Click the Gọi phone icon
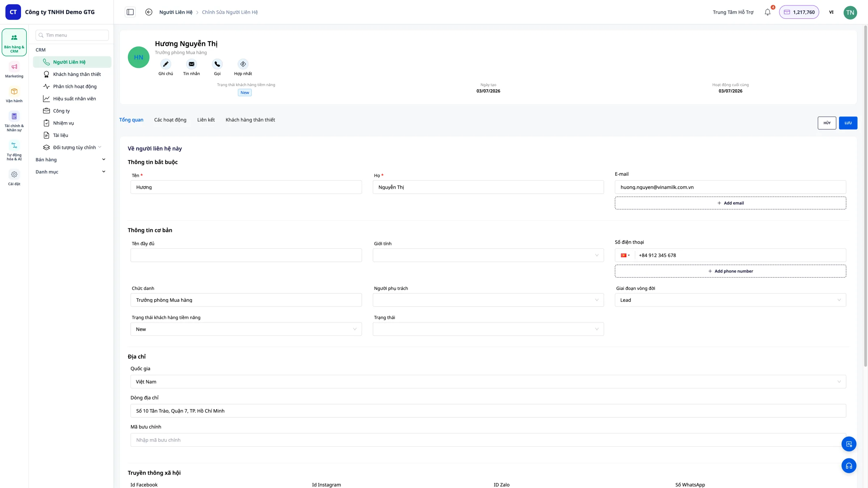 click(x=217, y=64)
